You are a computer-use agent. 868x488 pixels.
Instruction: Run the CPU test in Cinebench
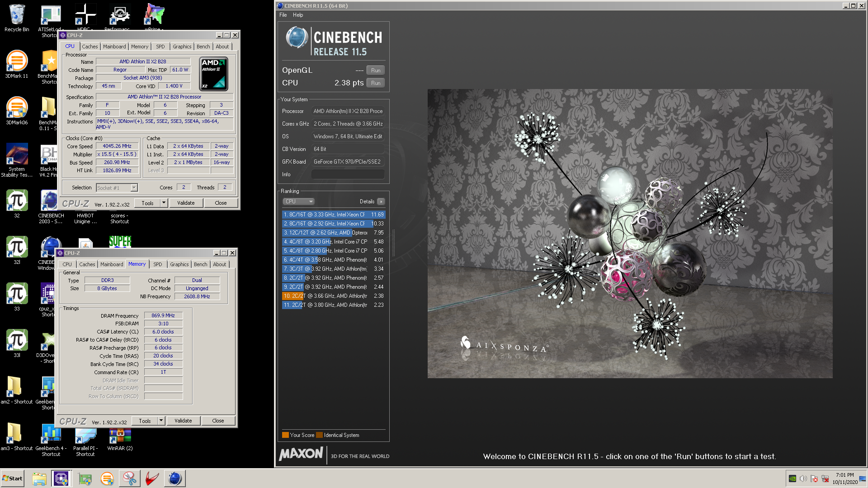click(x=376, y=83)
